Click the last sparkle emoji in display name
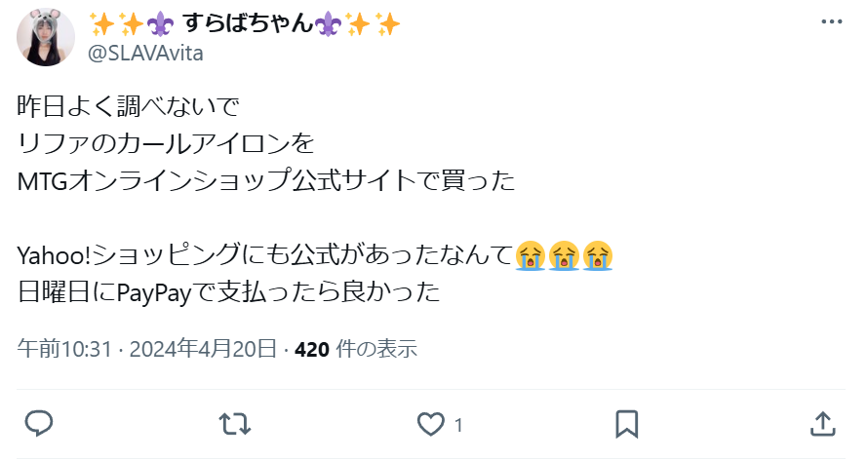 (x=387, y=24)
